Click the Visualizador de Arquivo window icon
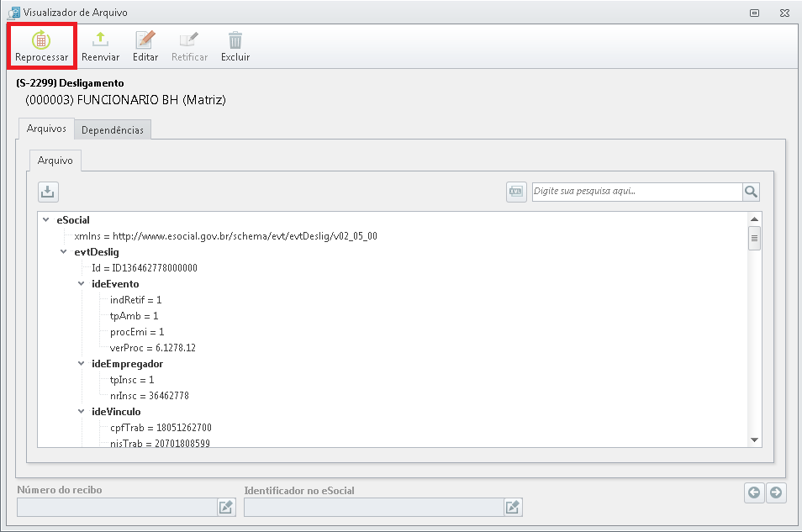This screenshot has height=532, width=802. pos(13,13)
